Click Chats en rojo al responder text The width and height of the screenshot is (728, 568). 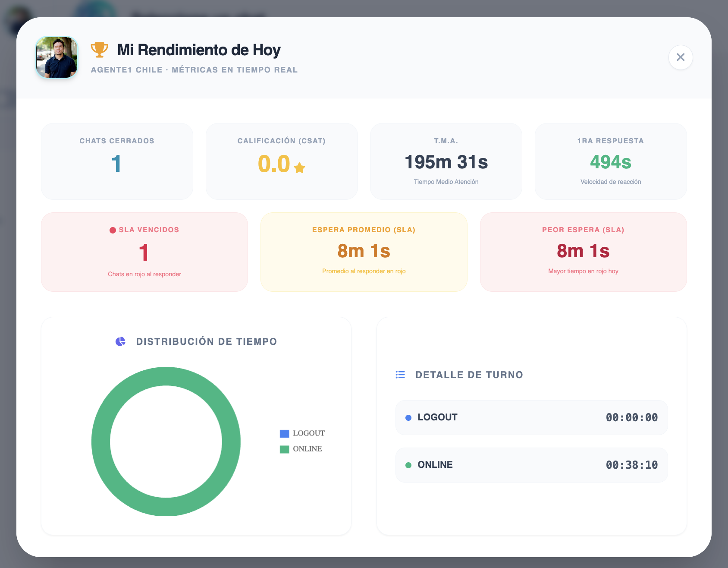[144, 274]
